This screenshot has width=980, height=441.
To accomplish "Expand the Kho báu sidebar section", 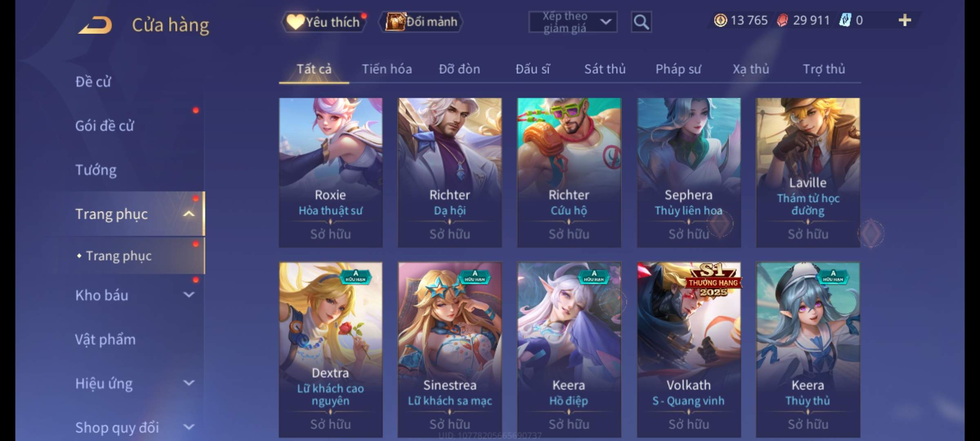I will click(x=189, y=294).
